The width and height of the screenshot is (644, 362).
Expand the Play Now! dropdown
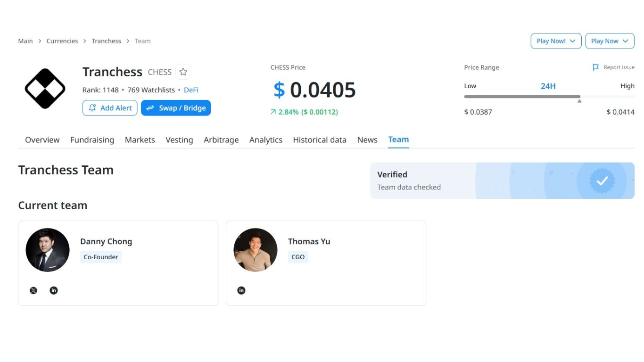556,41
